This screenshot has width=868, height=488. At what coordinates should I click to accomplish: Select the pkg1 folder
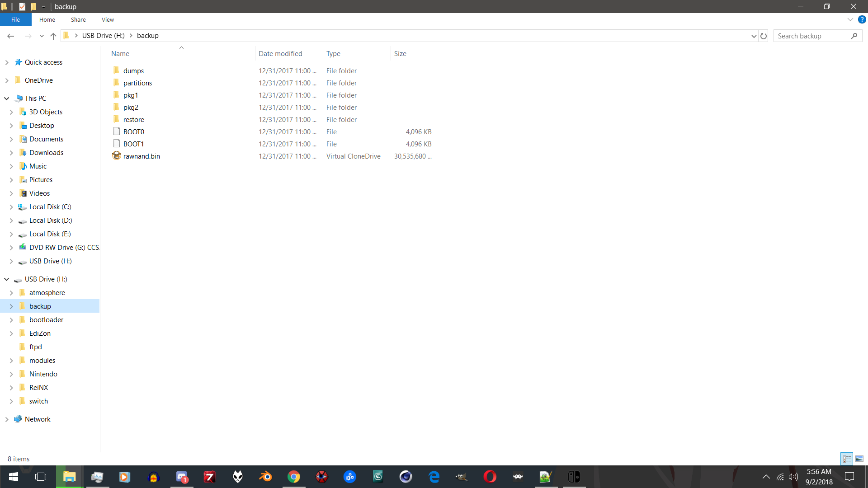(131, 95)
